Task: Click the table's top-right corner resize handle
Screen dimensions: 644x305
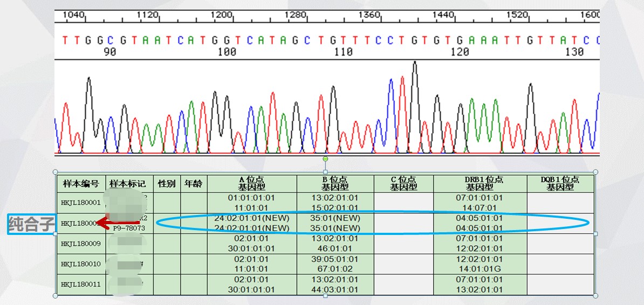Action: (x=595, y=172)
